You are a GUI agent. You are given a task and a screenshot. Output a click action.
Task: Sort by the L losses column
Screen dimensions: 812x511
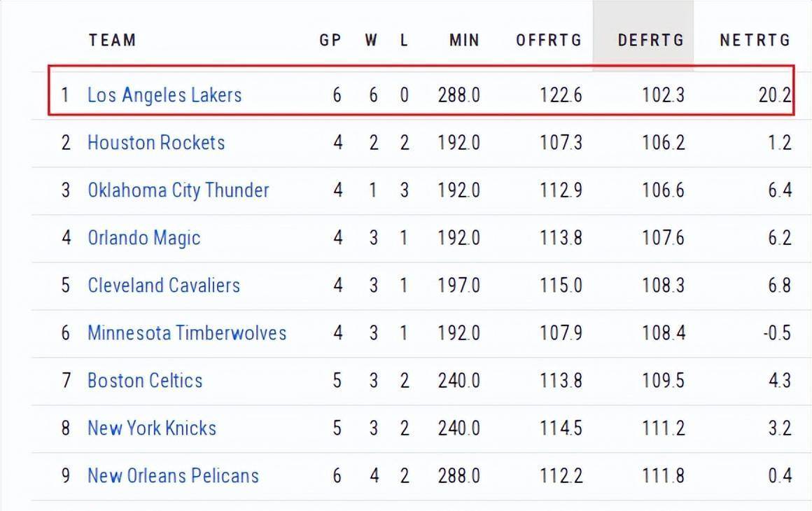pos(404,40)
